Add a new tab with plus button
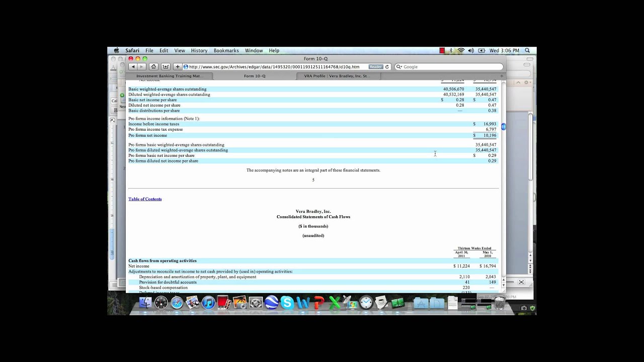The width and height of the screenshot is (644, 362). (501, 76)
